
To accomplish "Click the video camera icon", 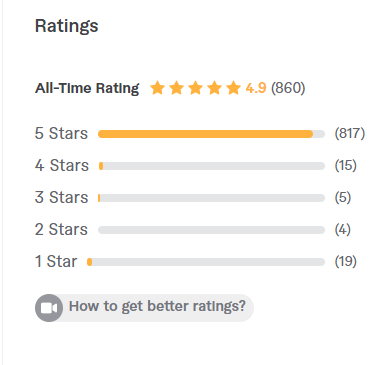I will coord(49,308).
